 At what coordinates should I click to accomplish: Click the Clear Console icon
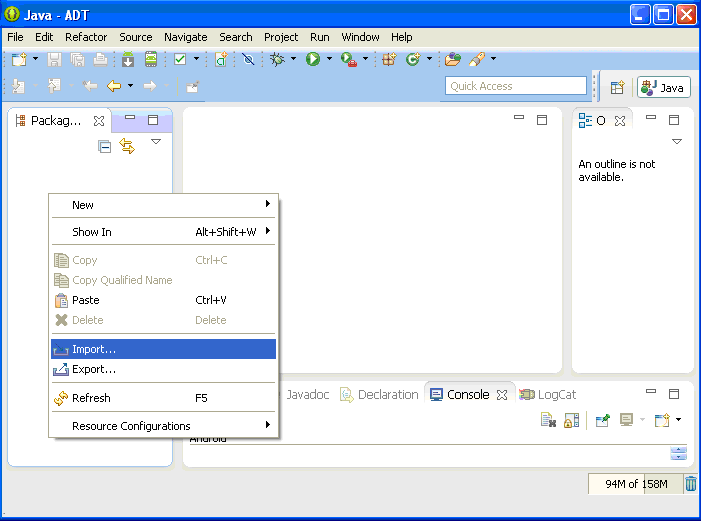tap(548, 420)
